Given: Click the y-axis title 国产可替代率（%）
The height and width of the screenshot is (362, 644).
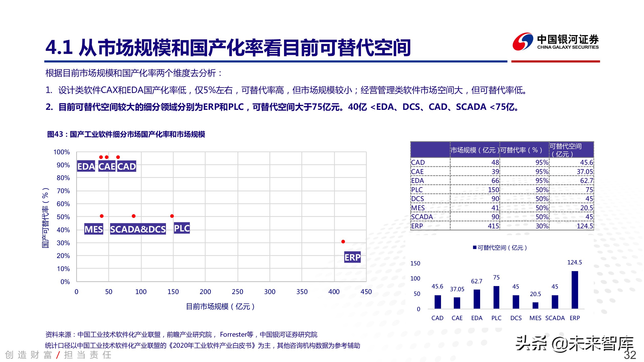Looking at the screenshot, I should [46, 218].
